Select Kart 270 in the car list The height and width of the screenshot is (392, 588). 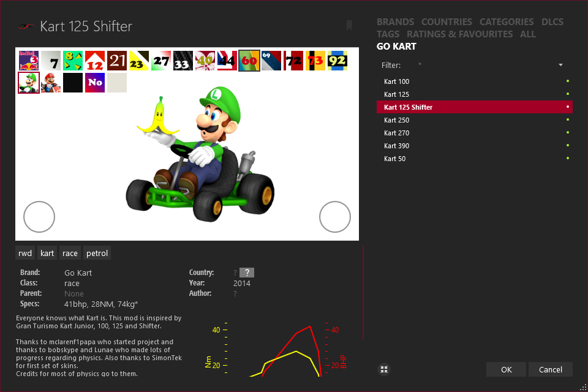[x=474, y=133]
